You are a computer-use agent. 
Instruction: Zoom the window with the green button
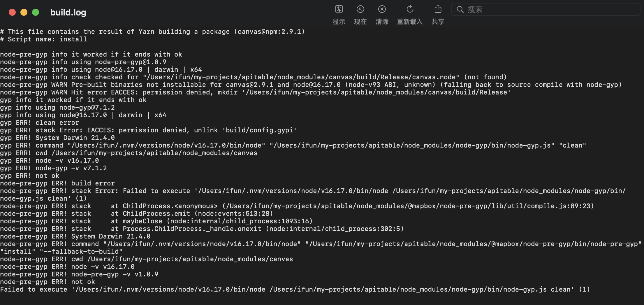(x=35, y=12)
